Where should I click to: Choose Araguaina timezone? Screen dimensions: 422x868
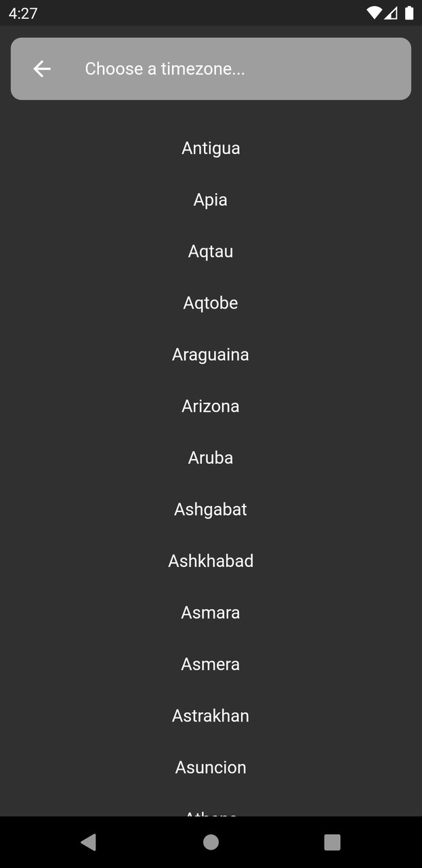(x=211, y=354)
